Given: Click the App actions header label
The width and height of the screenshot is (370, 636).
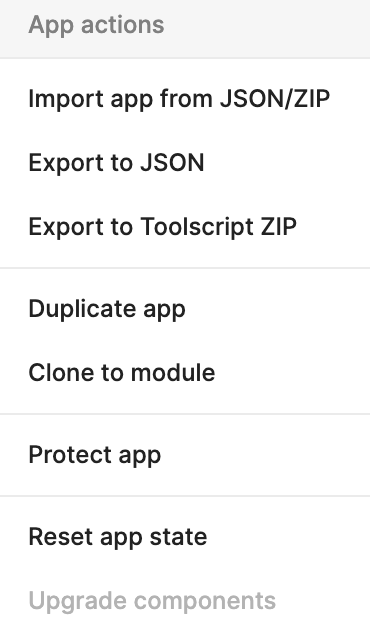Looking at the screenshot, I should pyautogui.click(x=96, y=25).
